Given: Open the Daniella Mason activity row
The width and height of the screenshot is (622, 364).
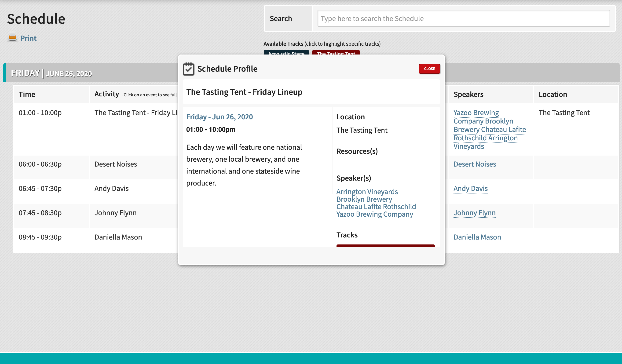Looking at the screenshot, I should [x=118, y=237].
